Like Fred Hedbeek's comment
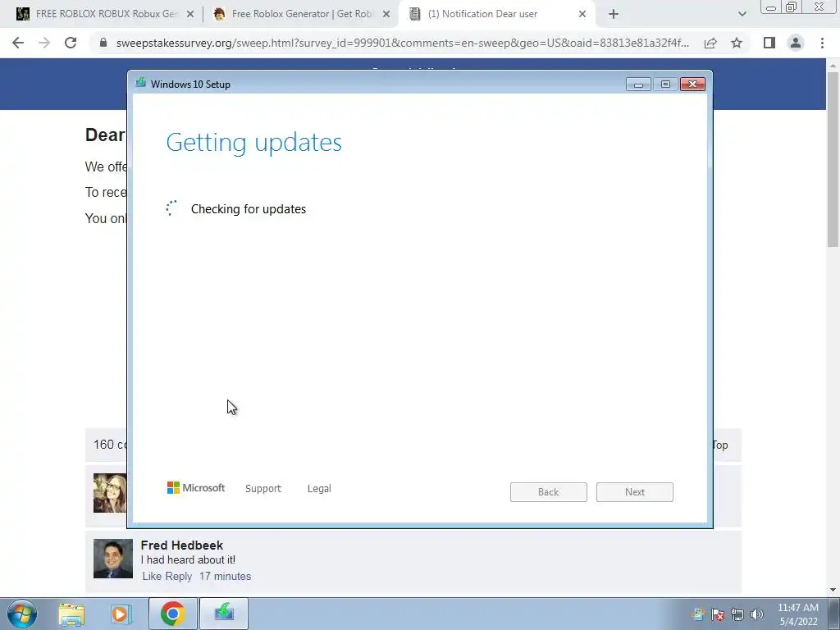The height and width of the screenshot is (630, 840). coord(152,577)
